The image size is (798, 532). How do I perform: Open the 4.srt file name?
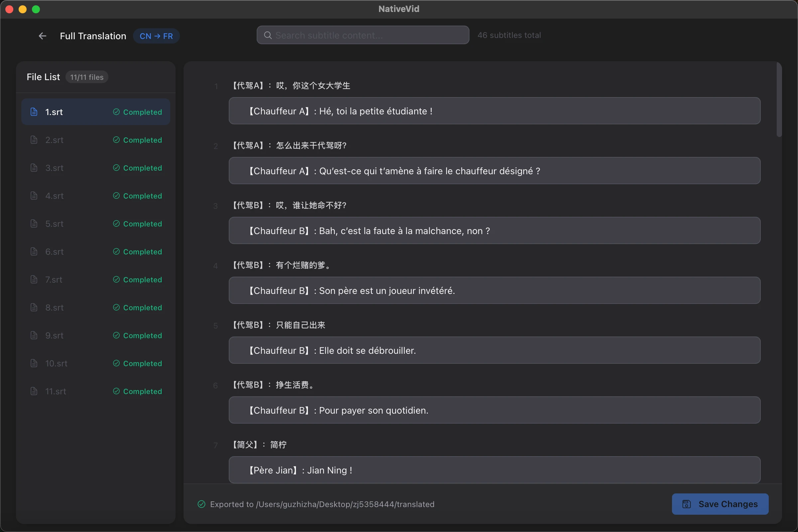54,196
